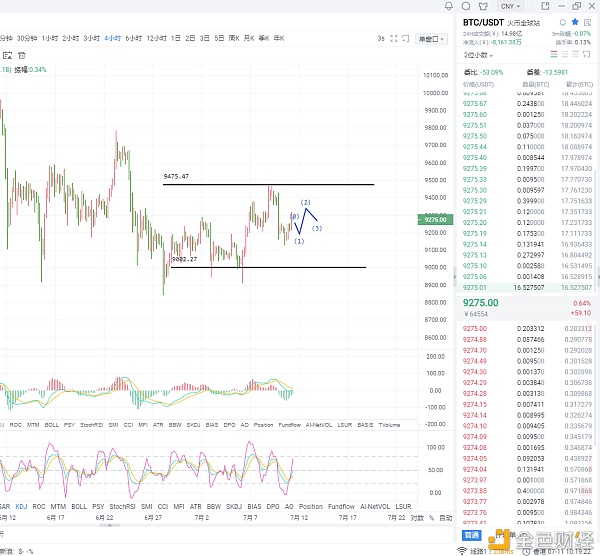Click the pop-out window icon beside CNY

click(x=545, y=6)
